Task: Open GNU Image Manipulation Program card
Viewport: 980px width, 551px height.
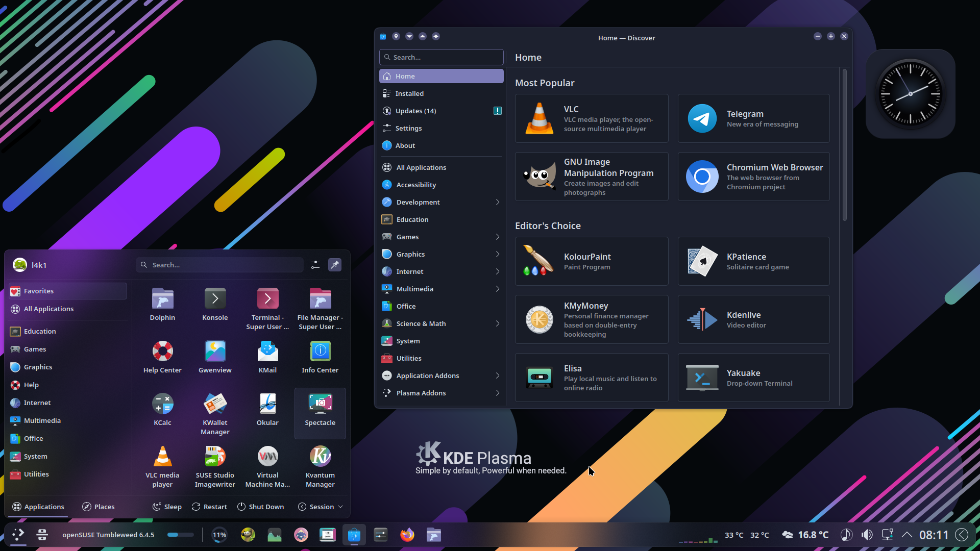Action: 592,177
